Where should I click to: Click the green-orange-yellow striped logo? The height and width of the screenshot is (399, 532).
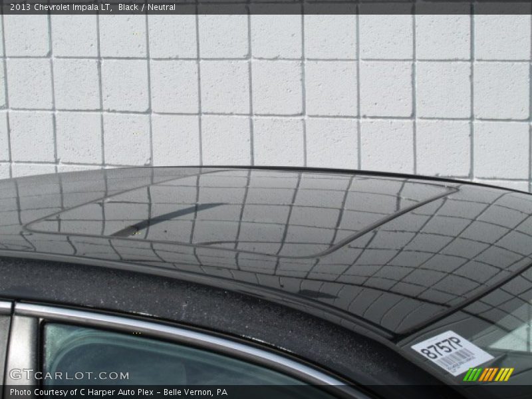tap(488, 374)
